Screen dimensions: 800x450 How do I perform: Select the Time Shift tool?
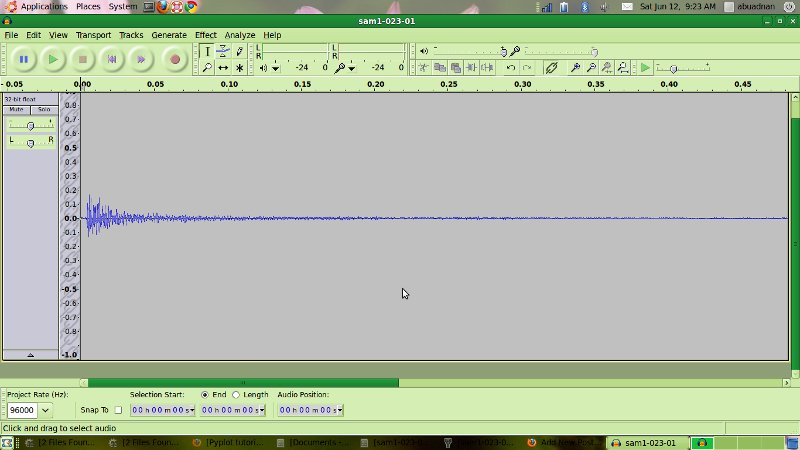[x=223, y=68]
